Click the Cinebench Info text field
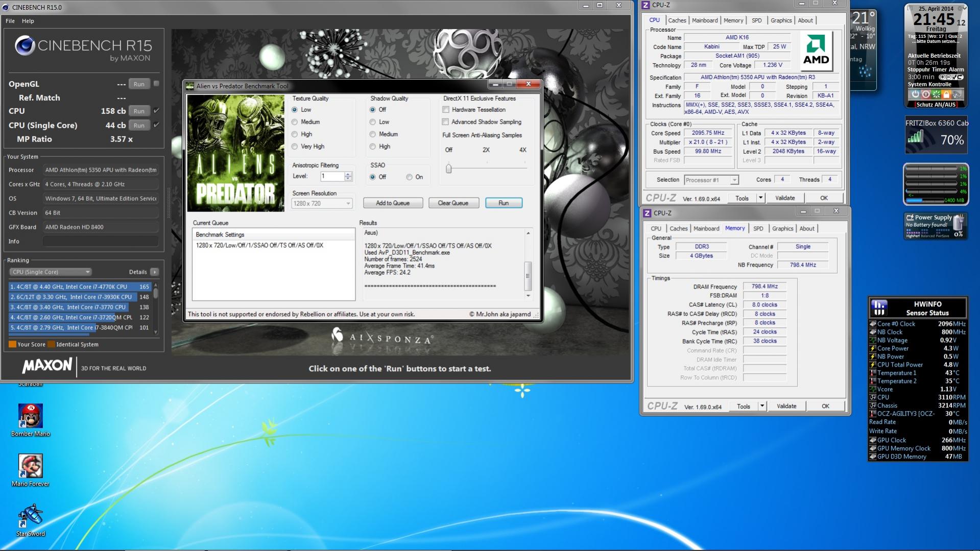The image size is (980, 551). point(101,242)
